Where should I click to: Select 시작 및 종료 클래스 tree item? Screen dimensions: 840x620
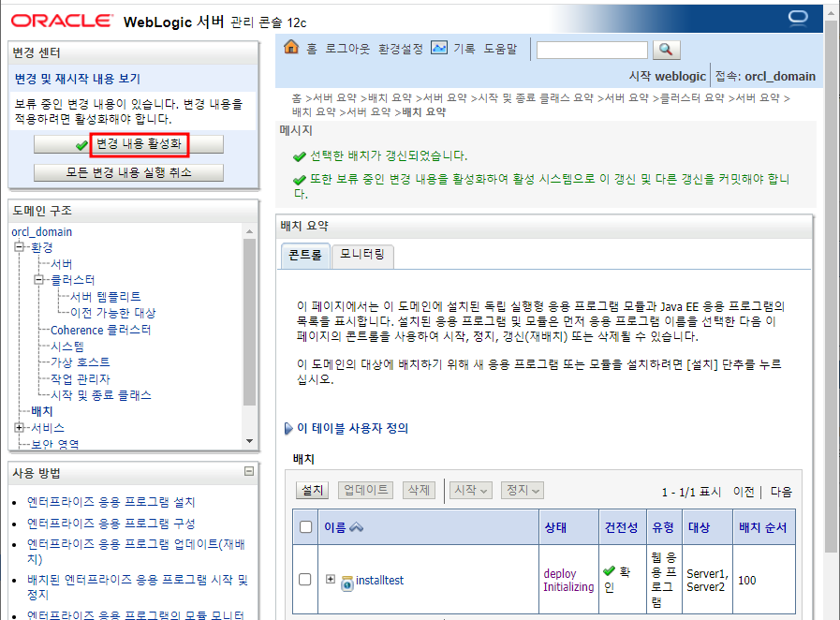coord(101,395)
